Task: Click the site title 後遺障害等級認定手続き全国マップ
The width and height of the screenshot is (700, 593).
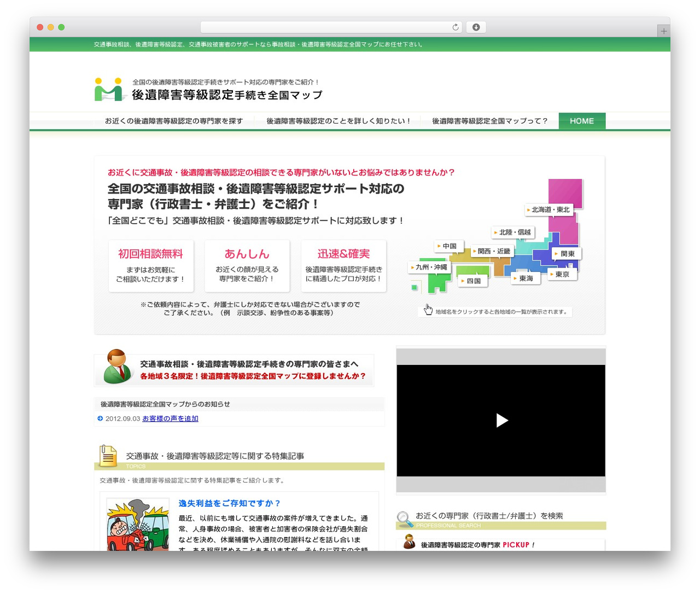Action: tap(227, 95)
